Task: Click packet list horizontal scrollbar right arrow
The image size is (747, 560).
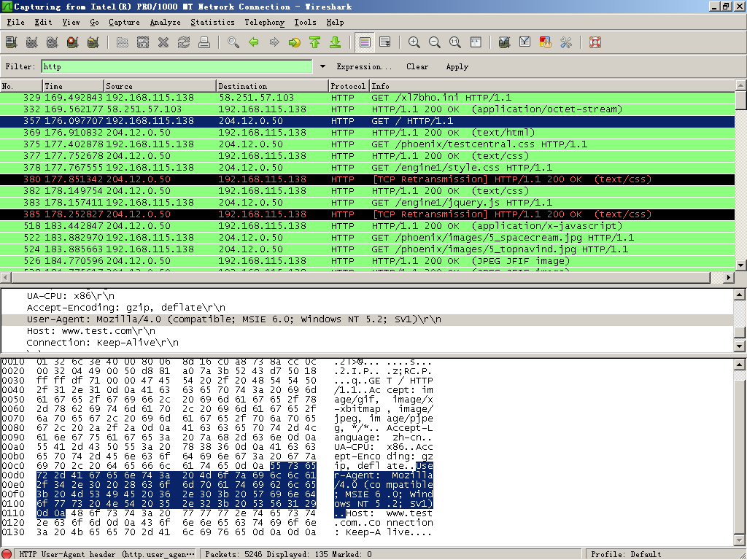Action: 729,277
